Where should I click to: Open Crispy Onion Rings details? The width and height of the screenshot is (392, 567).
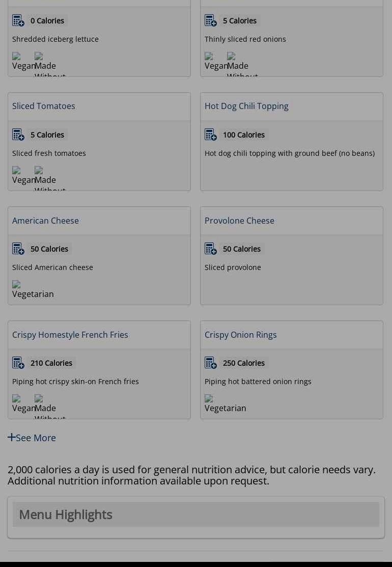click(241, 335)
